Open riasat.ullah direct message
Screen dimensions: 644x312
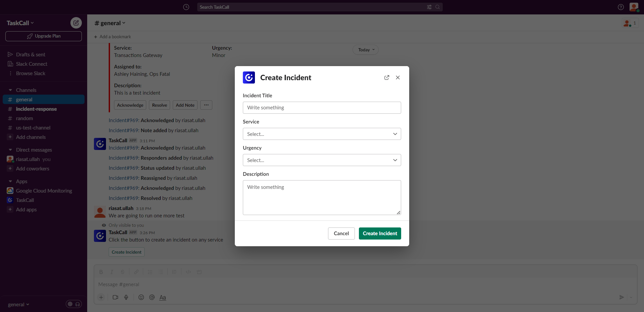tap(44, 159)
